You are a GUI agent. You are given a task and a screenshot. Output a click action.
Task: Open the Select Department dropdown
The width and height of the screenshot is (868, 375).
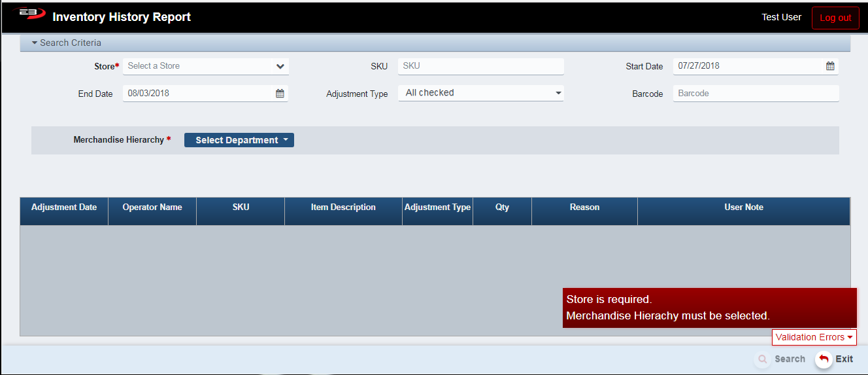[239, 140]
